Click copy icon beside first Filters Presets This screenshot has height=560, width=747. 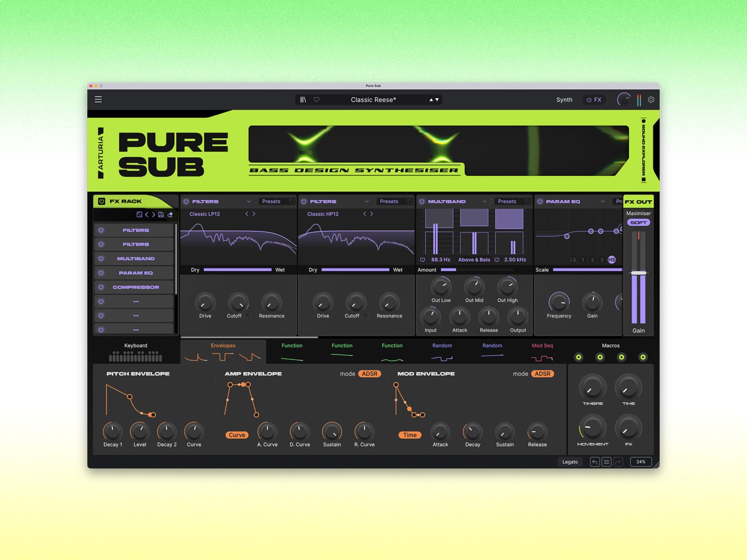click(292, 202)
